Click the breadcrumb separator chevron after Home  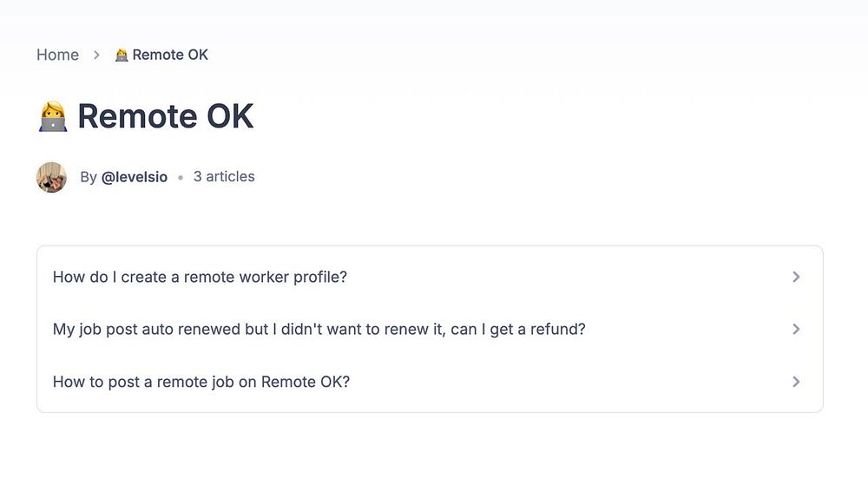(x=97, y=55)
